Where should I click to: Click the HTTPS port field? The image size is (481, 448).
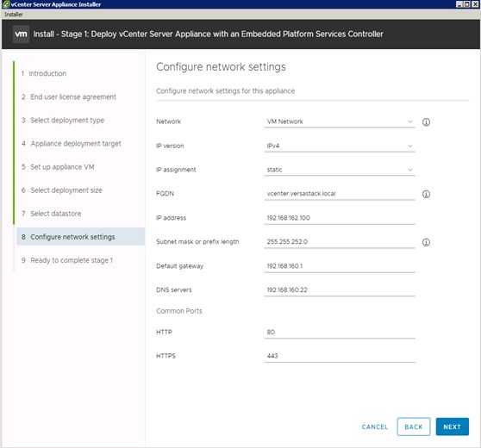tap(340, 356)
